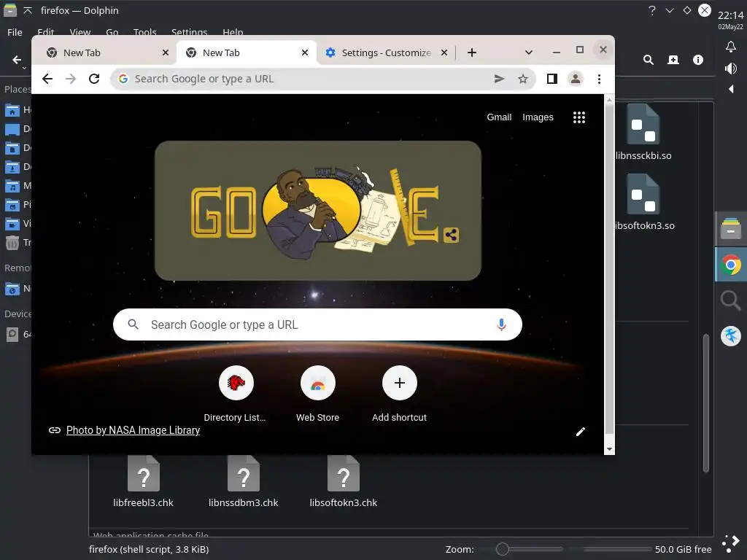Click Plasma launcher icon at bottom corner

tap(730, 543)
